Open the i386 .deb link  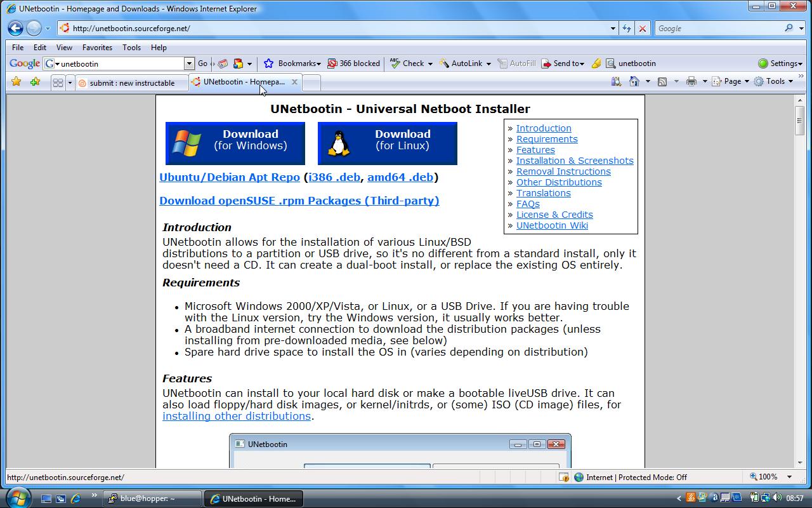[x=334, y=177]
